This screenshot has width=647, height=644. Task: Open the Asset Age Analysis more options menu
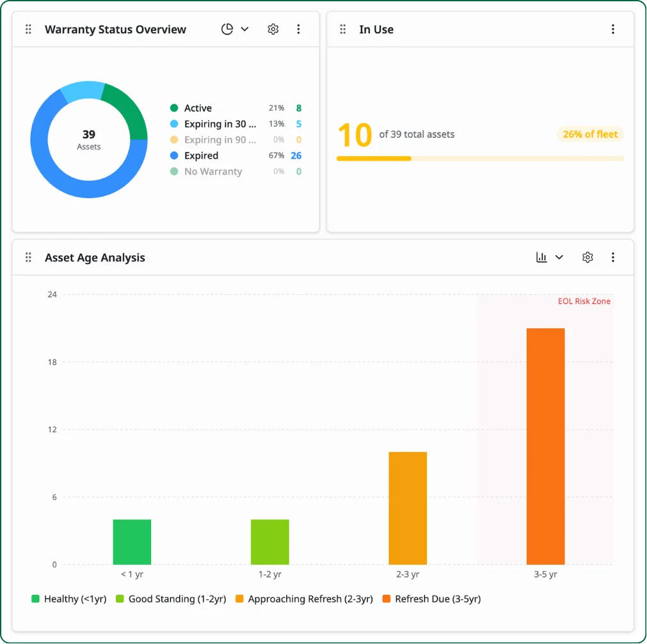612,257
